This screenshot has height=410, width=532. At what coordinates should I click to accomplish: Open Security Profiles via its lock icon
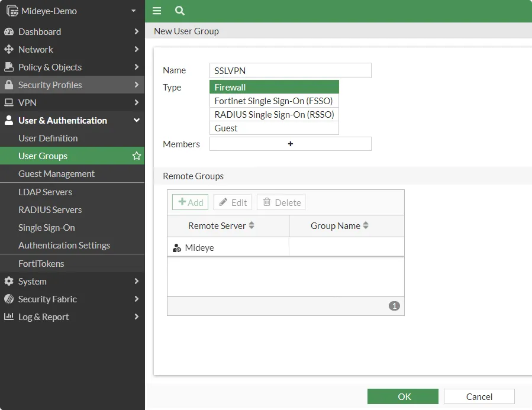coord(9,85)
